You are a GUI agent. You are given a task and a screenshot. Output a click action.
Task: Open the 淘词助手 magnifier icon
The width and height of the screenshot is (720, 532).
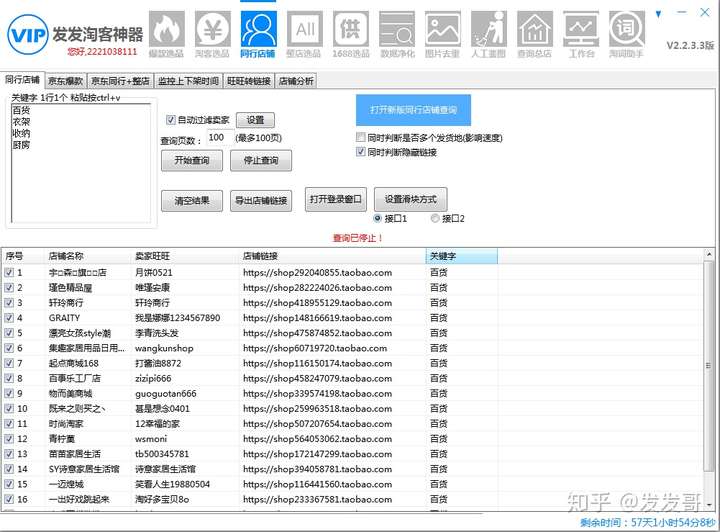click(627, 29)
